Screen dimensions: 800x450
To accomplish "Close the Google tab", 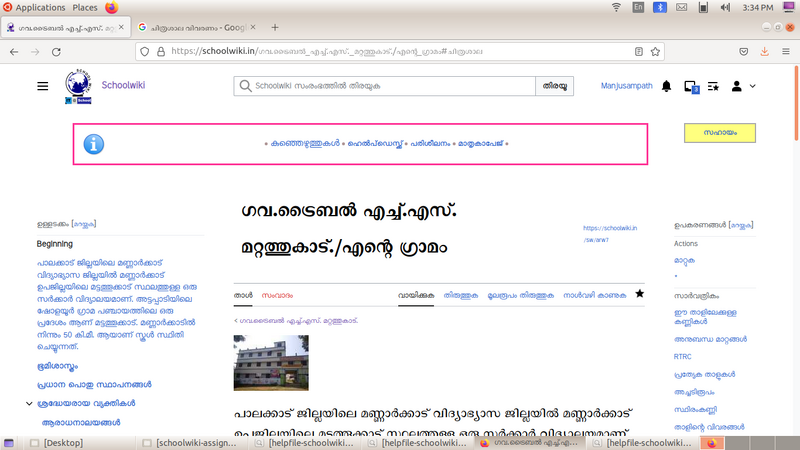I will pos(253,27).
